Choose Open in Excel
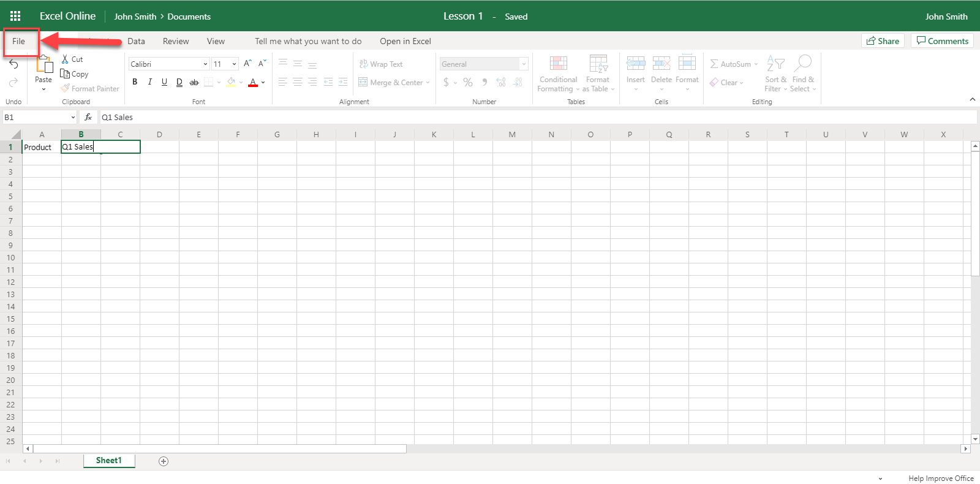Image resolution: width=980 pixels, height=484 pixels. [405, 41]
